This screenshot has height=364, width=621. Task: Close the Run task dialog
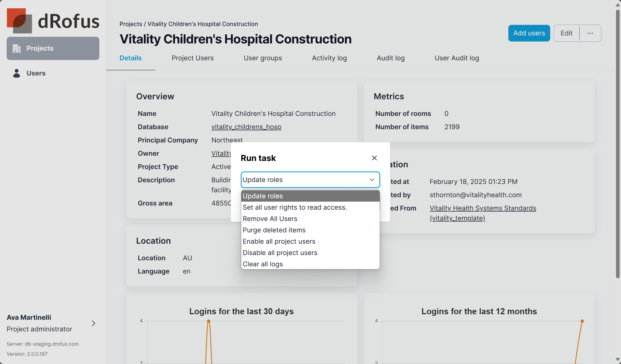(x=374, y=158)
